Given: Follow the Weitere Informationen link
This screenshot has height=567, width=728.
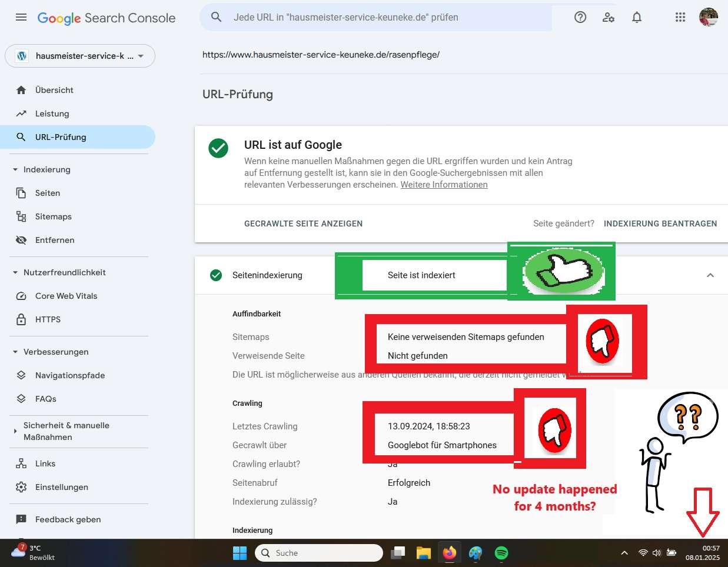Looking at the screenshot, I should click(444, 185).
